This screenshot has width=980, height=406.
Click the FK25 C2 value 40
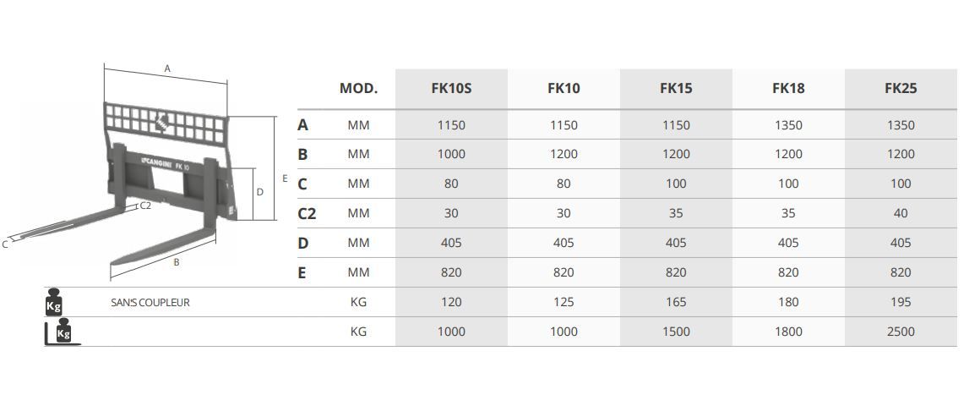[x=901, y=213]
